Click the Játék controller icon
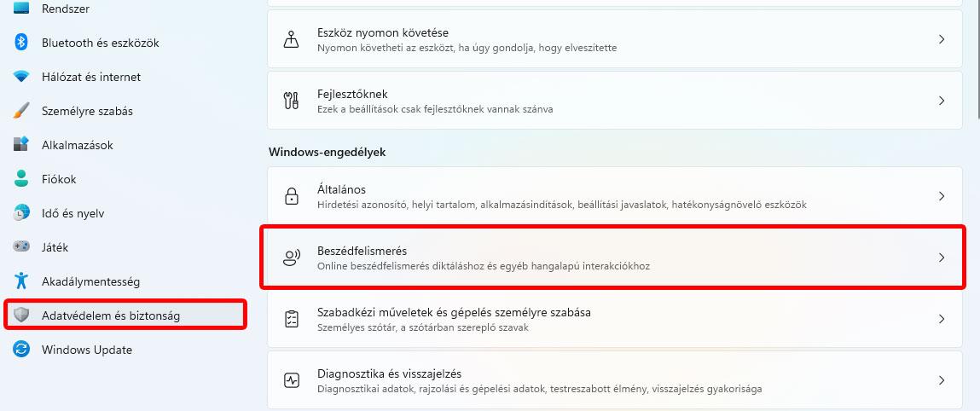 tap(22, 247)
